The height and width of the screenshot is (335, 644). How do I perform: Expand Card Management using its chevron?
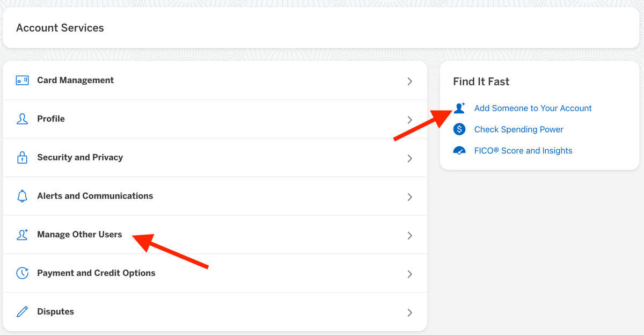pyautogui.click(x=409, y=81)
